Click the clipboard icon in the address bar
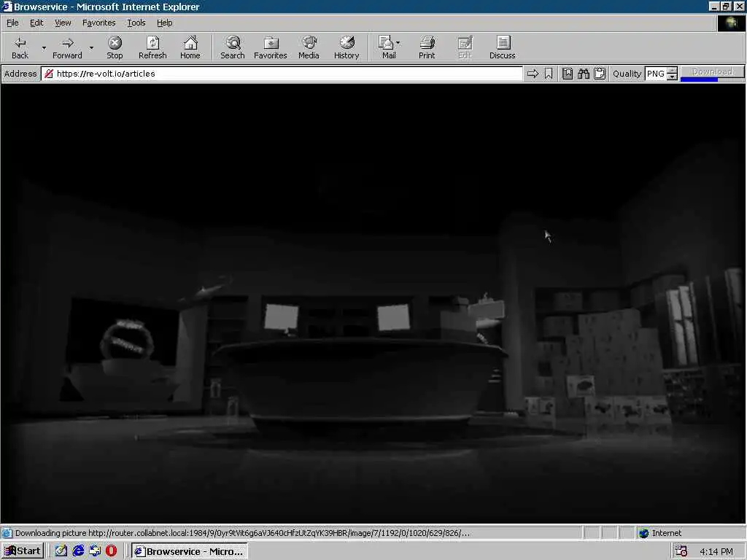The image size is (747, 560). (x=600, y=74)
